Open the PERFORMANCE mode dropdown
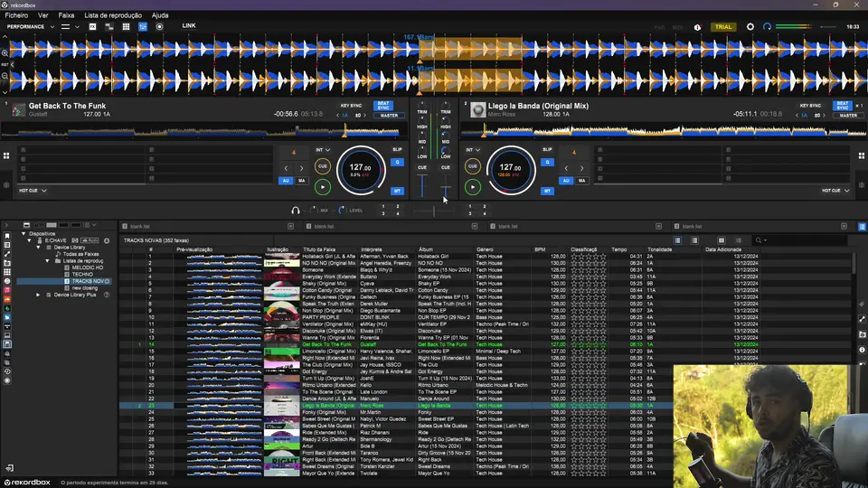 31,26
